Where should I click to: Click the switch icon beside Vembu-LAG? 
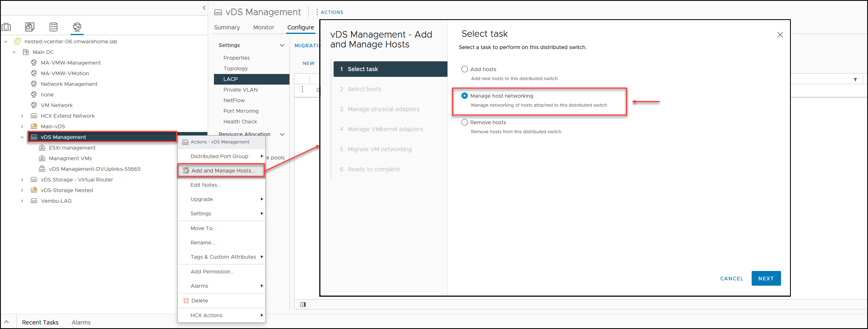click(x=34, y=201)
